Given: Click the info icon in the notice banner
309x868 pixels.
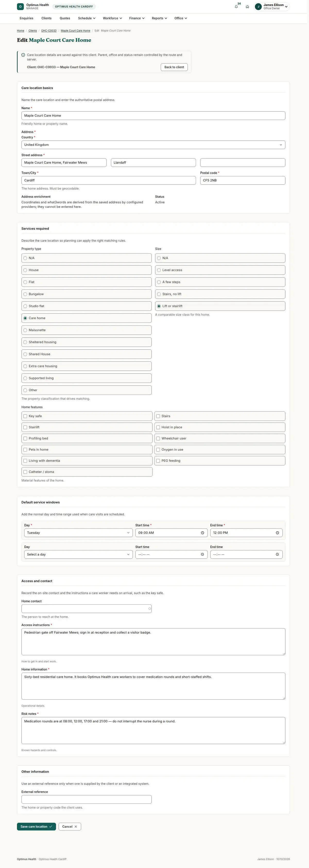Looking at the screenshot, I should coord(23,55).
